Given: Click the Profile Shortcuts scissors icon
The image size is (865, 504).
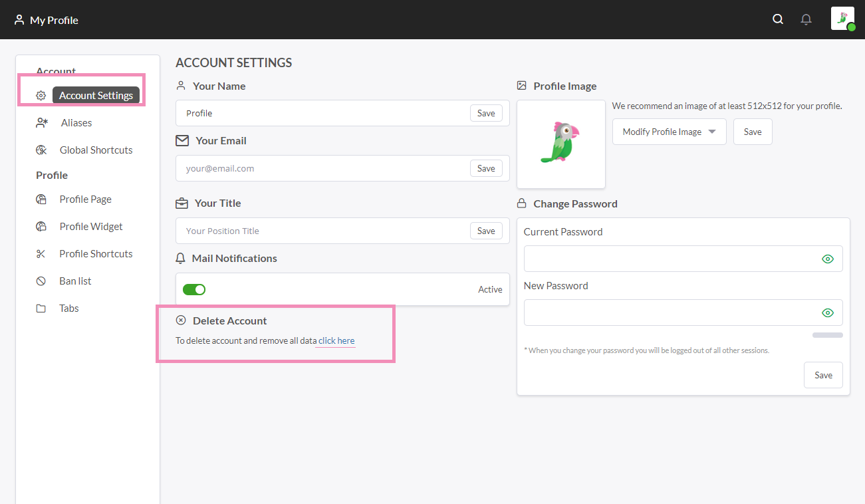Looking at the screenshot, I should pos(41,254).
